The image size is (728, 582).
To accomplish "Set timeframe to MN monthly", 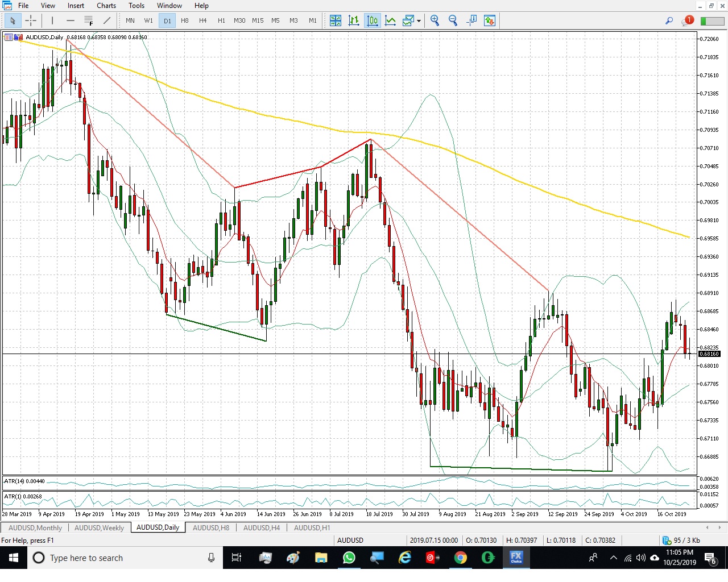I will [x=130, y=20].
